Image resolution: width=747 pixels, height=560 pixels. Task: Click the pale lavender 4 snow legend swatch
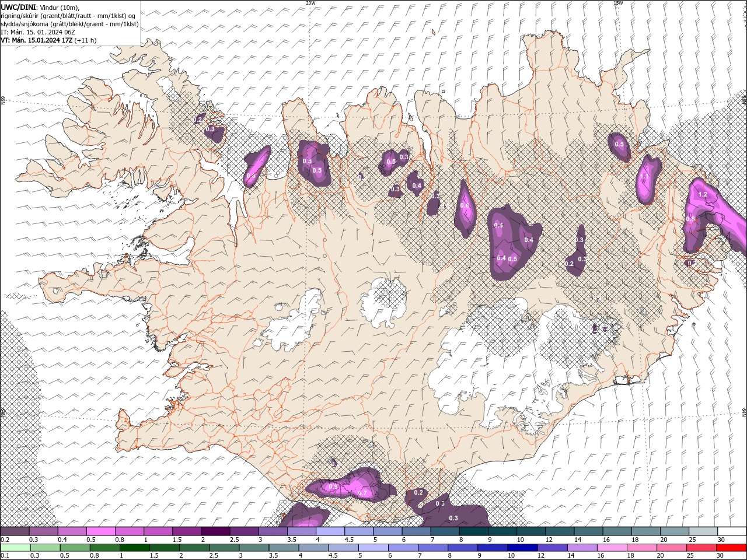[330, 531]
